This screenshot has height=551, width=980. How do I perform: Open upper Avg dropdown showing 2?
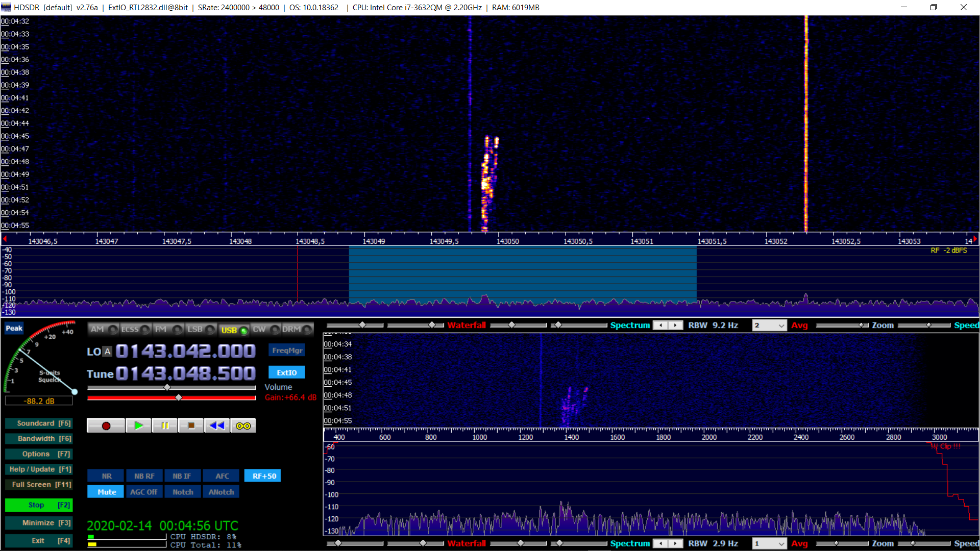(769, 325)
